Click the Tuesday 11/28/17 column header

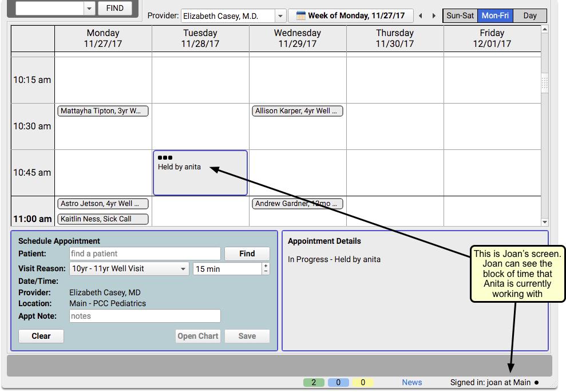tap(200, 38)
